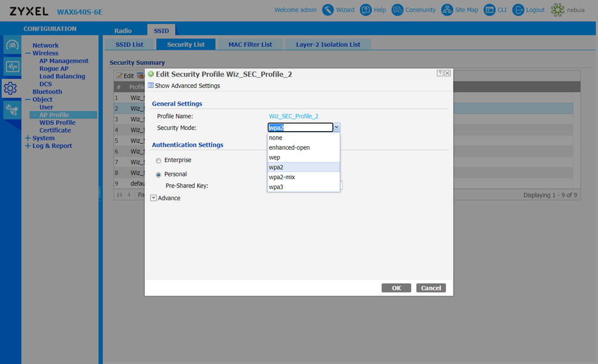Image resolution: width=598 pixels, height=364 pixels.
Task: Open Bluetooth in the tree
Action: pyautogui.click(x=47, y=92)
